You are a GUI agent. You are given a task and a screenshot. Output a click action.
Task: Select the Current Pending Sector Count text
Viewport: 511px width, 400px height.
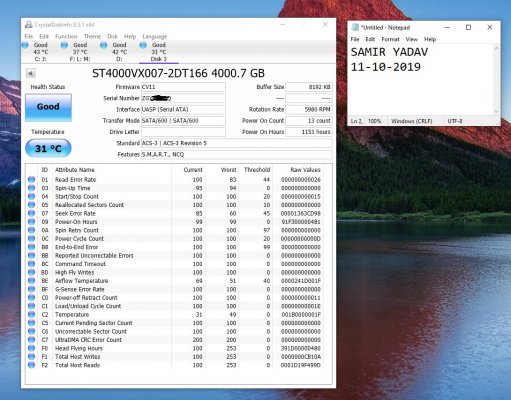(x=94, y=323)
